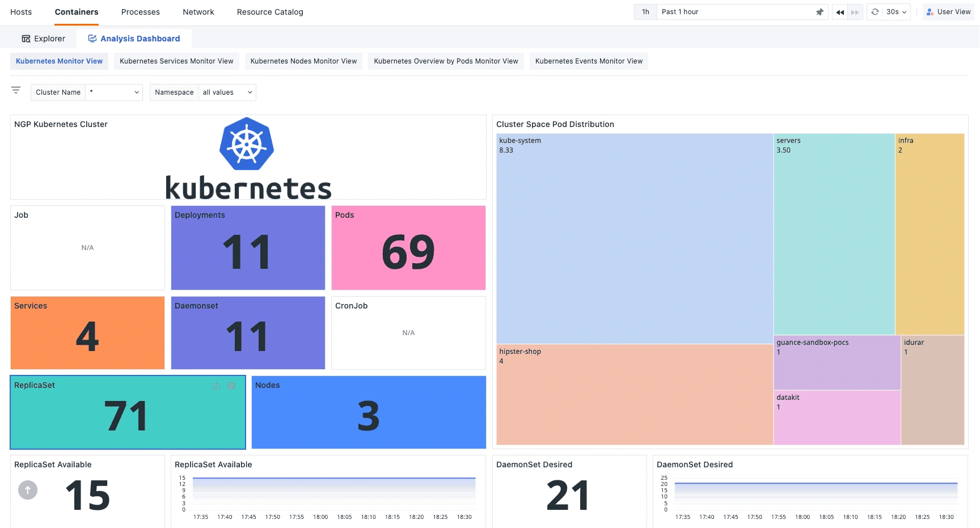Open the Hosts menu tab
This screenshot has width=980, height=528.
tap(21, 12)
